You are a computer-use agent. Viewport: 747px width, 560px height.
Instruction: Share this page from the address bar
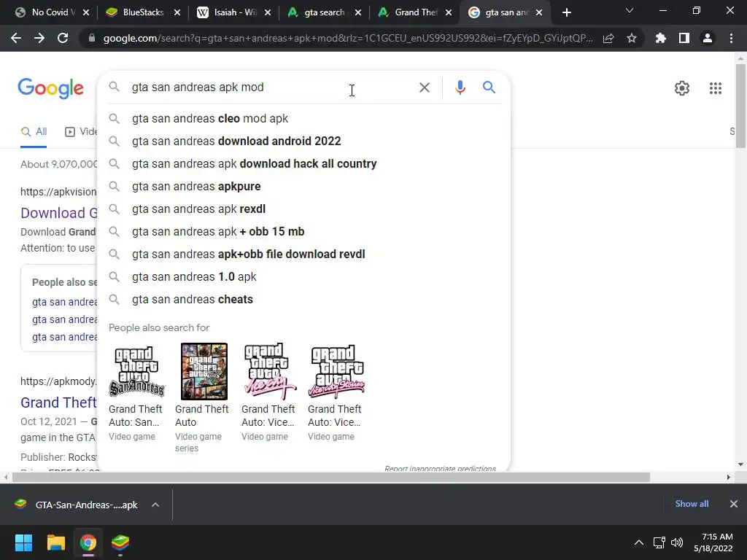coord(608,38)
